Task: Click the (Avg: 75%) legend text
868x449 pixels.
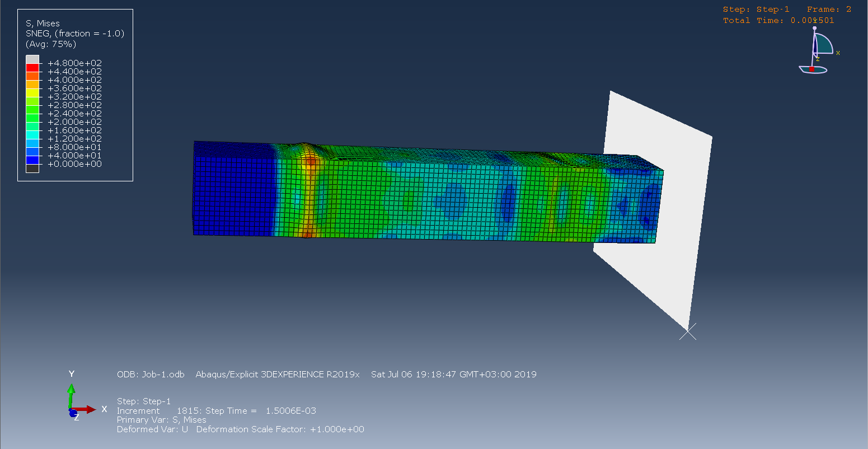Action: (x=51, y=44)
